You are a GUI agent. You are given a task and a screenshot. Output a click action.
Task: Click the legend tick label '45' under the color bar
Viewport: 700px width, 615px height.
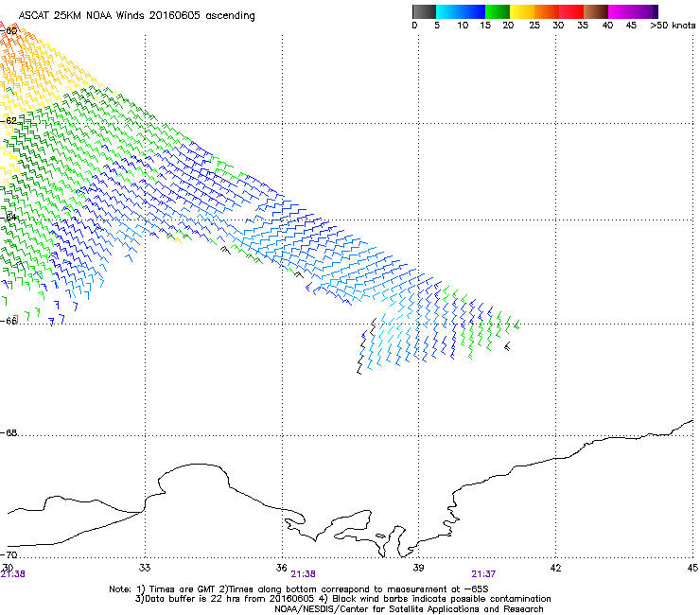pos(631,26)
